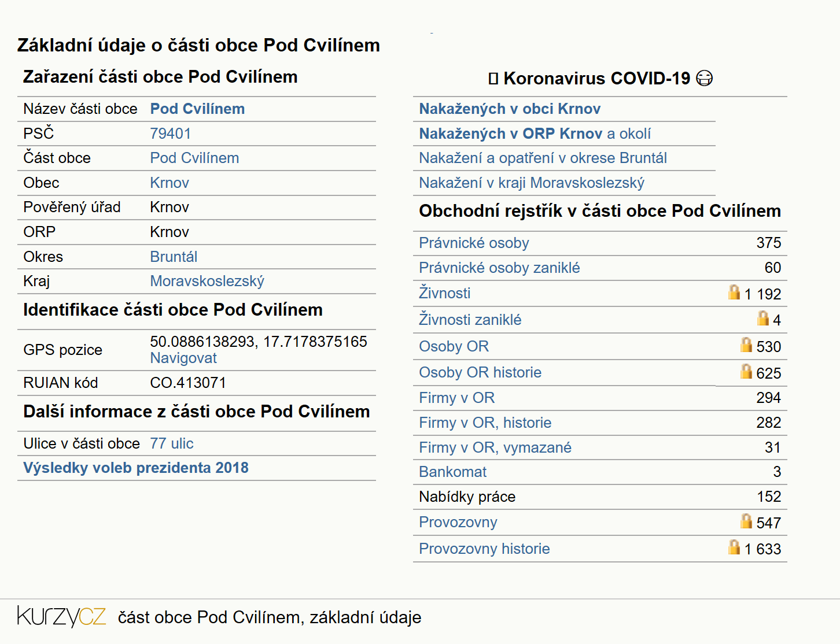
Task: Open the Bankomat link
Action: click(453, 472)
